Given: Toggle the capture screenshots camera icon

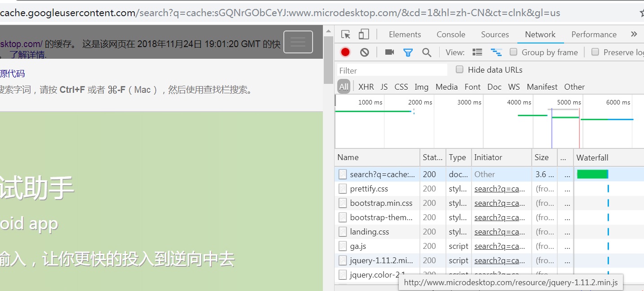Looking at the screenshot, I should pos(389,52).
